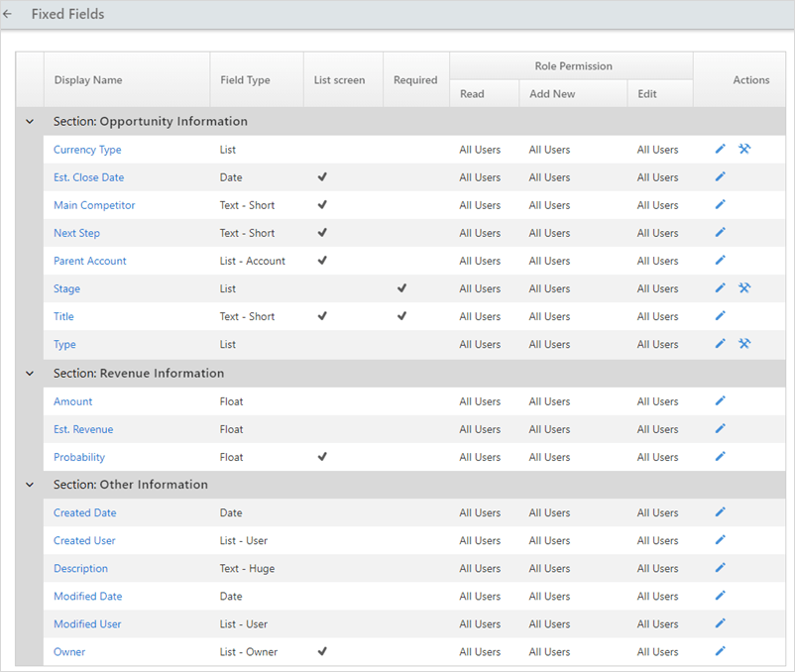
Task: Go back using the arrow beside Fixed Fields
Action: [7, 14]
